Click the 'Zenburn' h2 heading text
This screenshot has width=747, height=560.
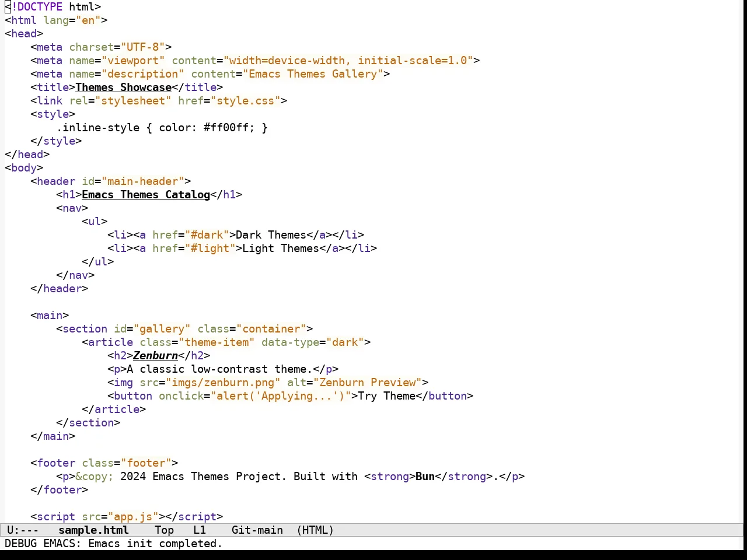click(155, 356)
